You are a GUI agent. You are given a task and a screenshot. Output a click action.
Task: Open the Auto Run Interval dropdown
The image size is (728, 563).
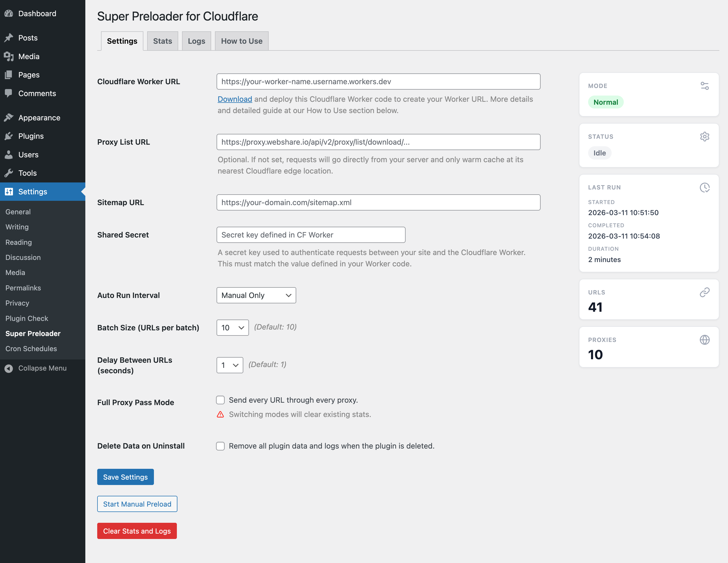pos(256,295)
